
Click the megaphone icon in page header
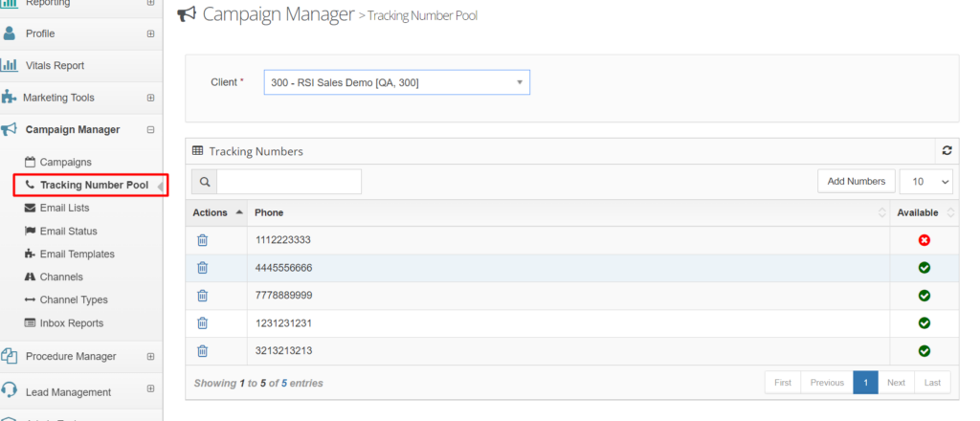point(187,13)
